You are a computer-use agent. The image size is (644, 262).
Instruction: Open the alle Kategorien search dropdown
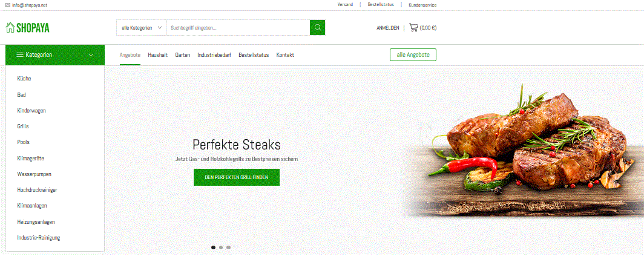pyautogui.click(x=142, y=28)
